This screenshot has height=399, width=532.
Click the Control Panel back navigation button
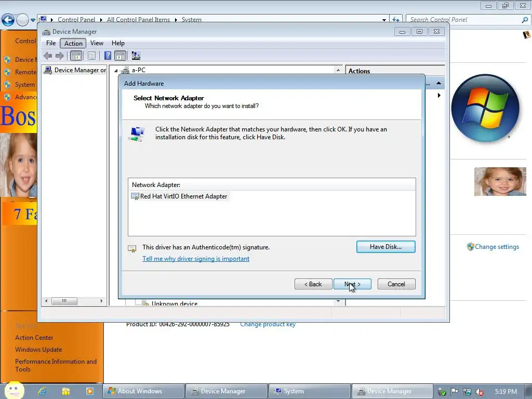coord(8,20)
